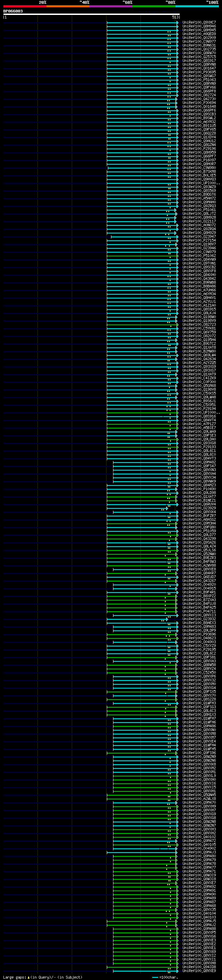
Task: Click UniRef100_B0FZR7 identifier
Action: [x=199, y=516]
